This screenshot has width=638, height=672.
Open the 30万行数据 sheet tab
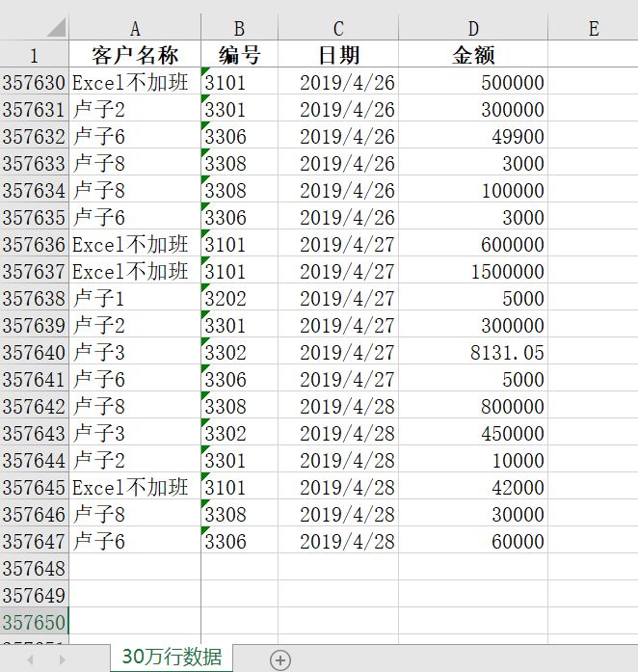pyautogui.click(x=172, y=658)
